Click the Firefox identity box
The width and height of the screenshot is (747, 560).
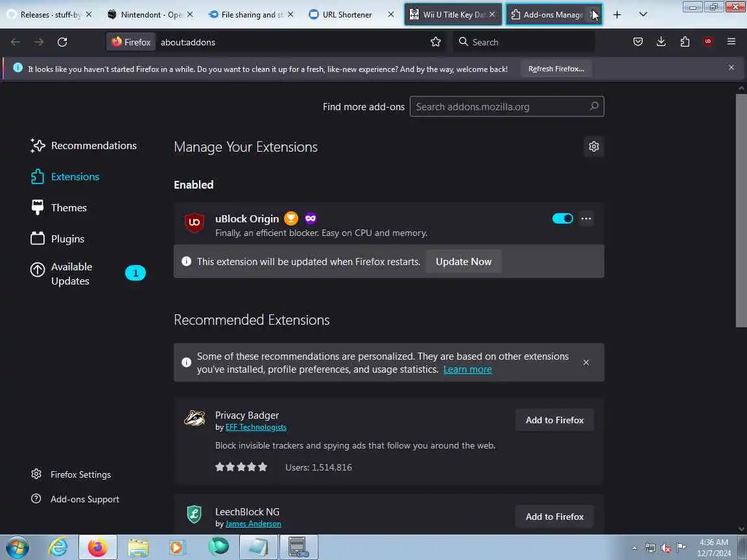(x=131, y=42)
